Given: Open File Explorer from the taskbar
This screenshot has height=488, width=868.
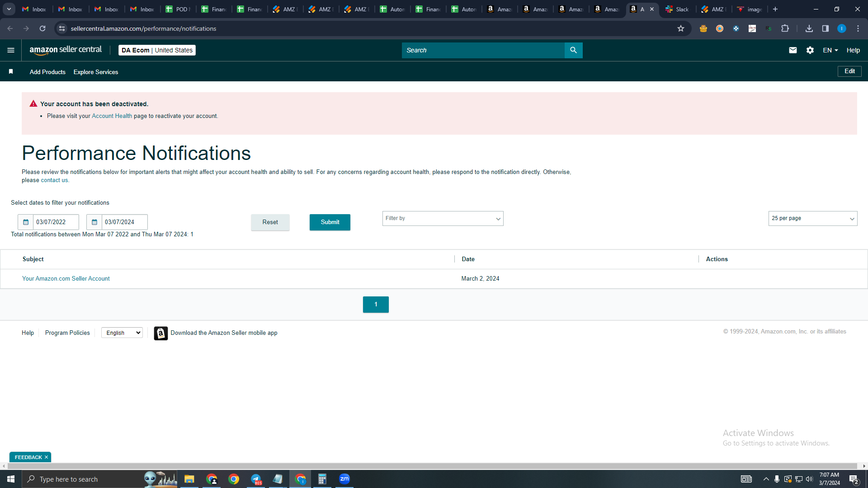Looking at the screenshot, I should (189, 479).
